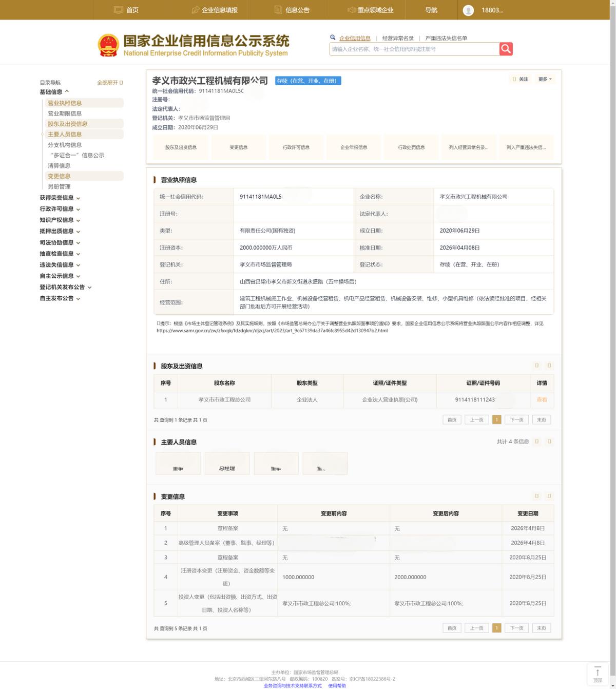
Task: Click the 列入严重违法失信 shortcut tile
Action: (526, 147)
